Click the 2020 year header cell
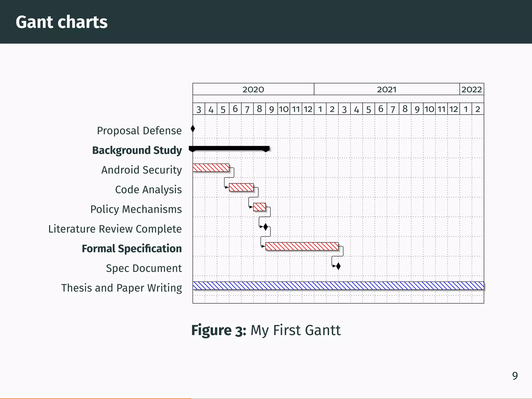Screen dimensions: 532x399 pyautogui.click(x=253, y=89)
